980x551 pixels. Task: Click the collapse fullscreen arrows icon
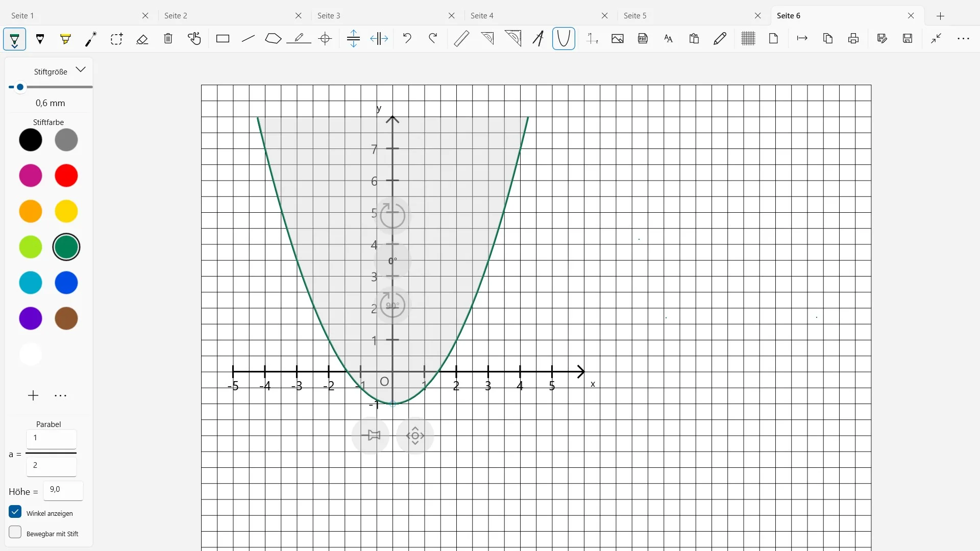coord(936,39)
